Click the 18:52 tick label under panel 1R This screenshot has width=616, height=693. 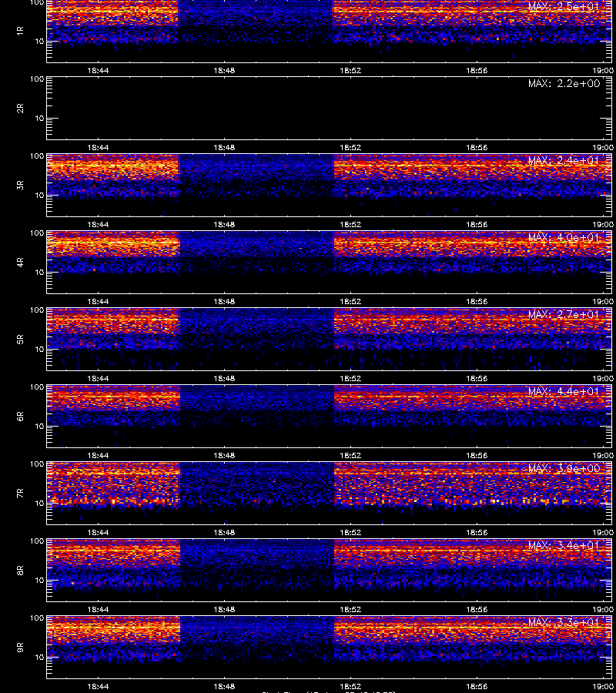[x=350, y=70]
